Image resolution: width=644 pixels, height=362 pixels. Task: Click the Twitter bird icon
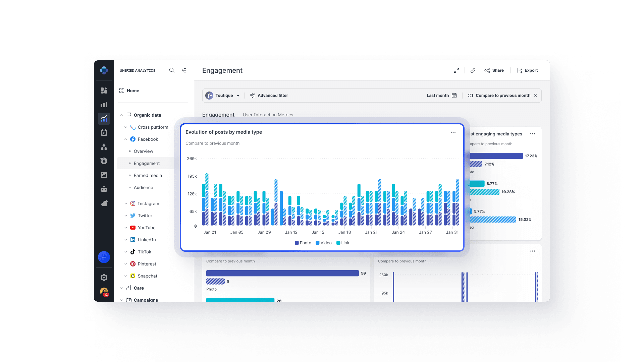(x=133, y=216)
